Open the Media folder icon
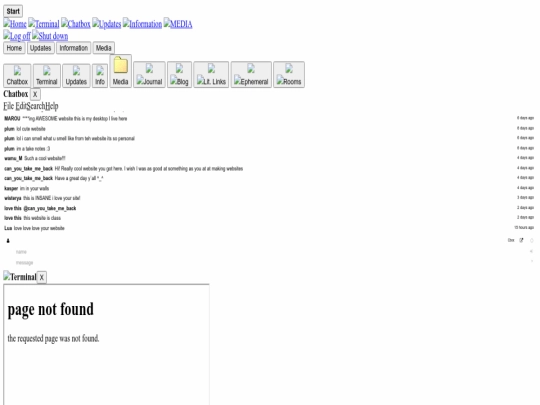The width and height of the screenshot is (540, 405). pos(121,71)
